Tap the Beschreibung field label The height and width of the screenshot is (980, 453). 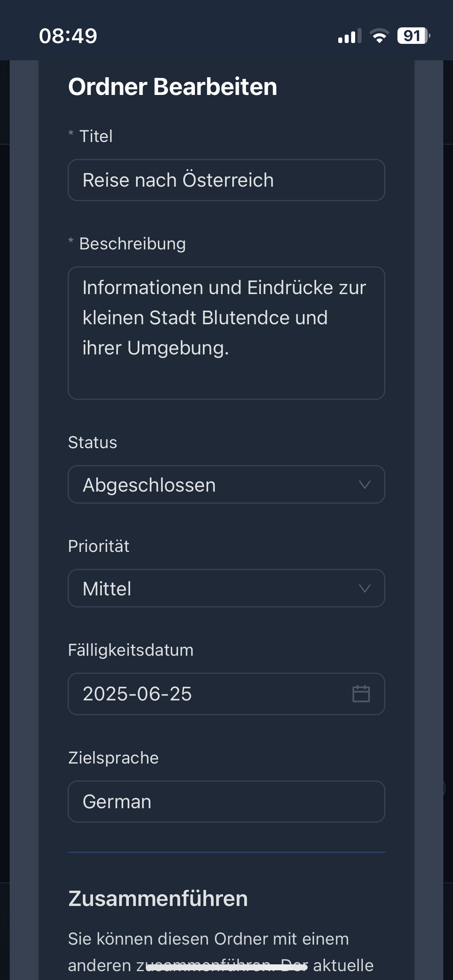132,244
